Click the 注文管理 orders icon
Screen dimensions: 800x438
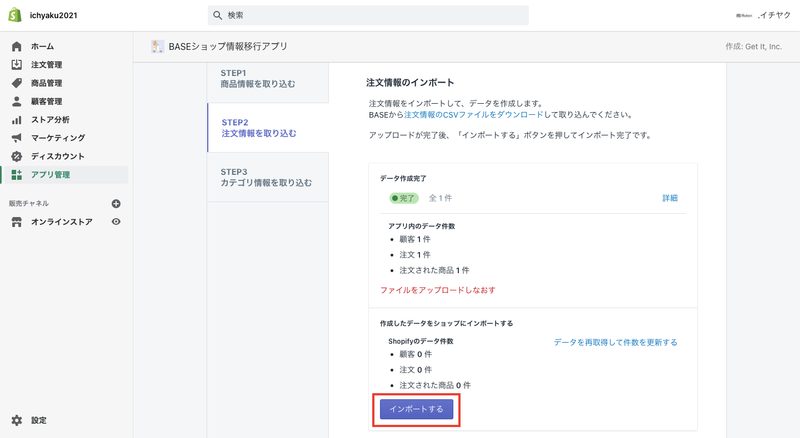(16, 64)
